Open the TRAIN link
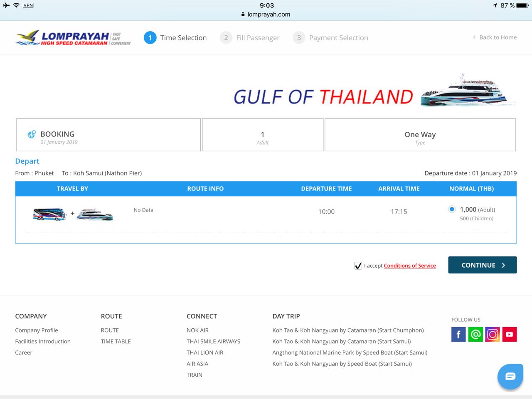532x399 pixels. click(x=195, y=375)
